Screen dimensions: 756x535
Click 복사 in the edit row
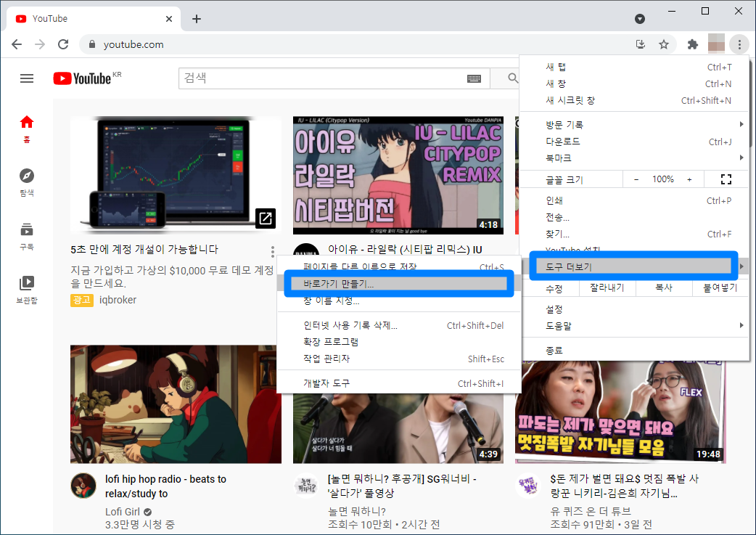click(664, 288)
